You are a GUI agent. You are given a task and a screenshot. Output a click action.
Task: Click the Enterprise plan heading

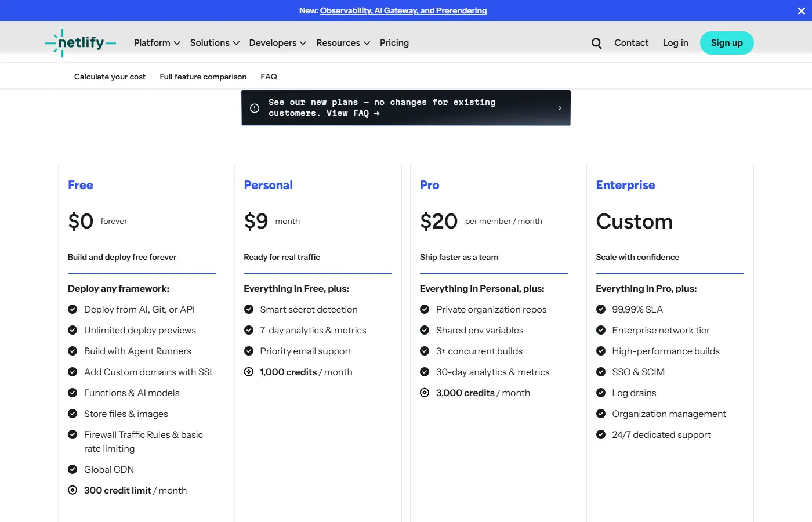625,185
